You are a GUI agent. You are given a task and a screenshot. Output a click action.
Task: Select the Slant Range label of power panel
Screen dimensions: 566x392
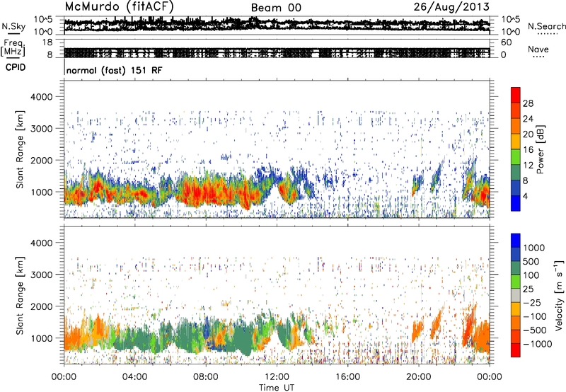click(20, 149)
